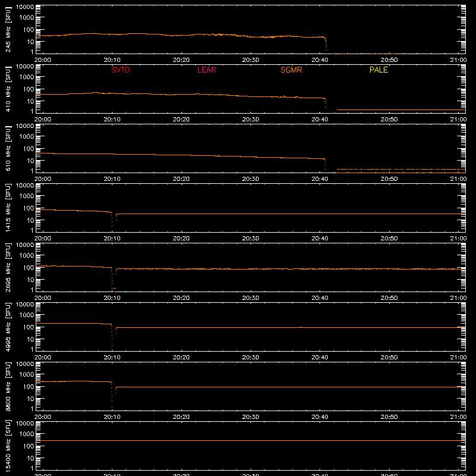Screen dimensions: 476x476
Task: Select the 10 tick label of 1415 MHz plot
Action: click(30, 220)
